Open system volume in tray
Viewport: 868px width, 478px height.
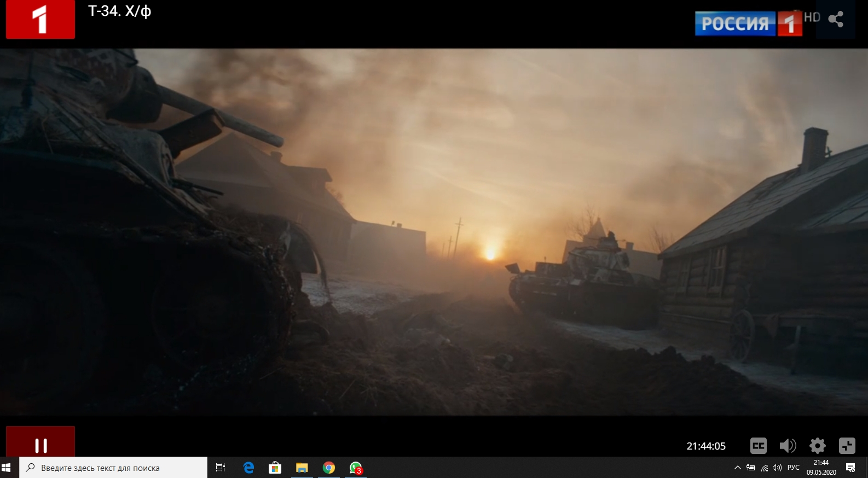777,468
